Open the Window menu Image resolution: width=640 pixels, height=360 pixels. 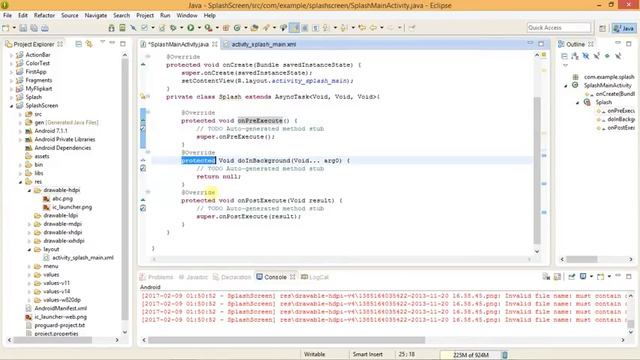187,15
